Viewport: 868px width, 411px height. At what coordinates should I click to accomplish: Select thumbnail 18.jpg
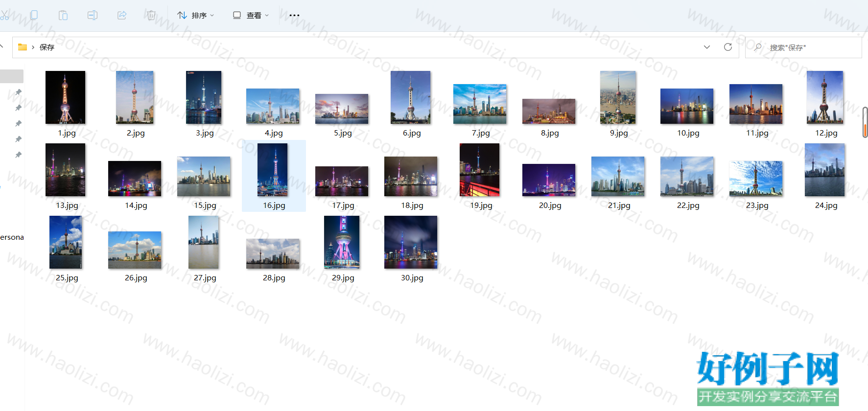[x=411, y=177]
